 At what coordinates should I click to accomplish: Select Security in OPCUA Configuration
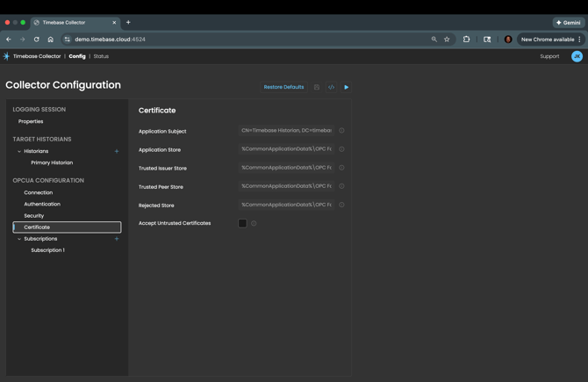click(34, 215)
